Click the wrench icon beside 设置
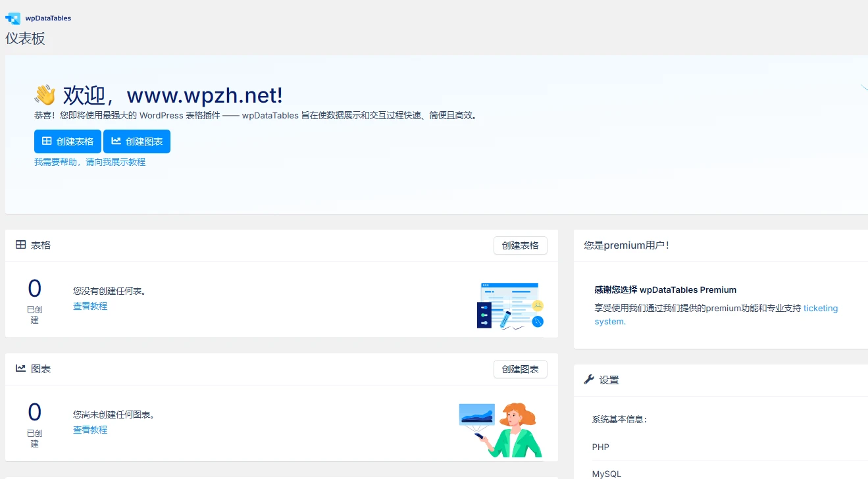The height and width of the screenshot is (479, 868). click(x=589, y=380)
